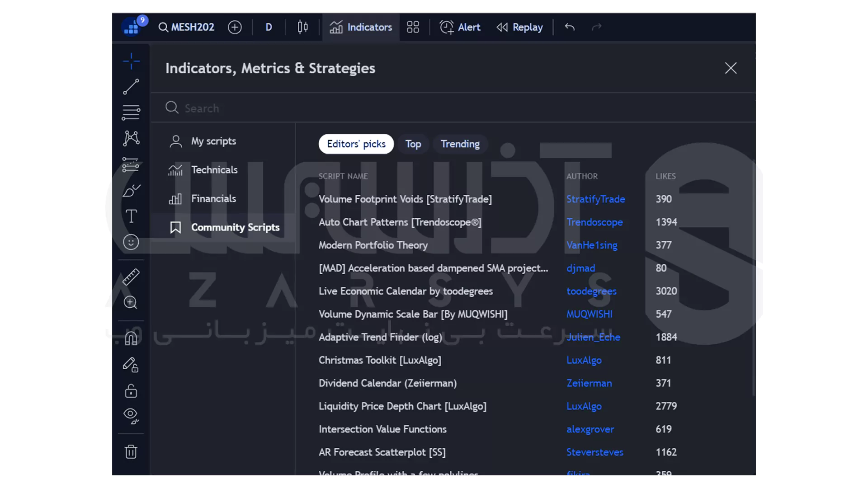Add Liquidity Price Depth Chart [LuxAlgo]
868x488 pixels.
[x=402, y=406]
